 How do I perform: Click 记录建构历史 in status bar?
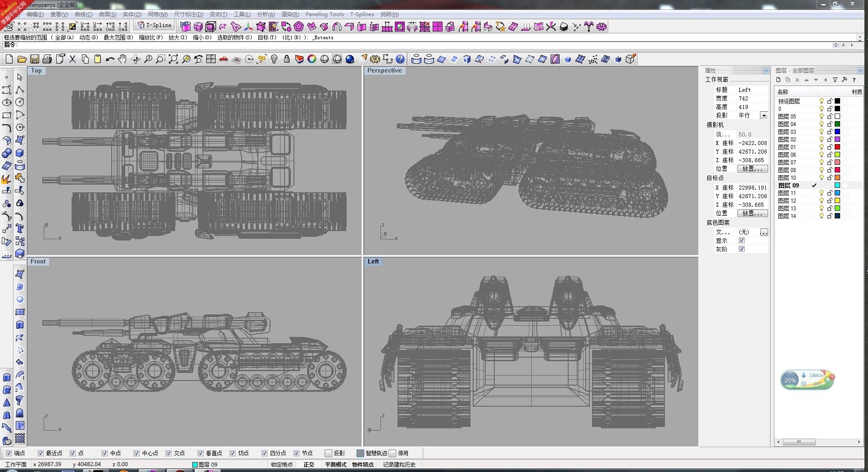click(x=399, y=464)
